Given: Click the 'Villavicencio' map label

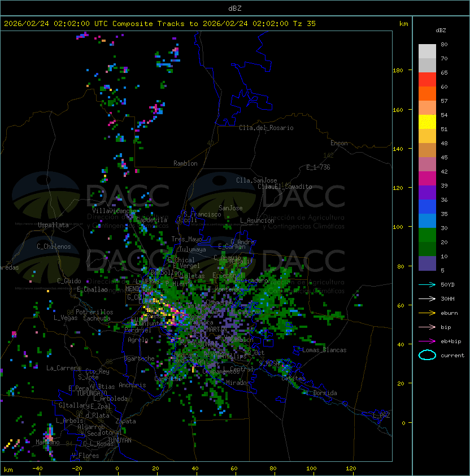Looking at the screenshot, I should point(114,211).
